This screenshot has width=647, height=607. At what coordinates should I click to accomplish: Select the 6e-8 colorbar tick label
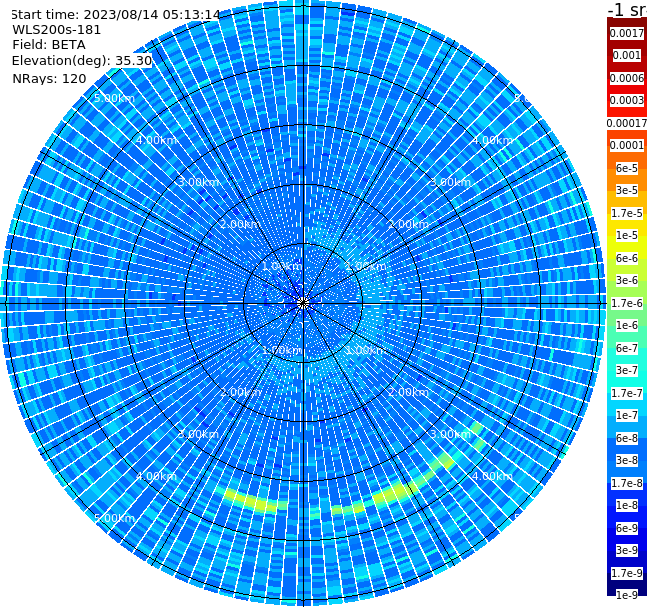[627, 438]
